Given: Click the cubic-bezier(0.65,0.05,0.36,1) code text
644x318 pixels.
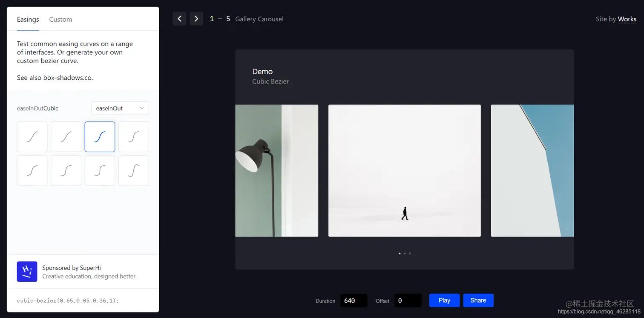Looking at the screenshot, I should [x=68, y=301].
